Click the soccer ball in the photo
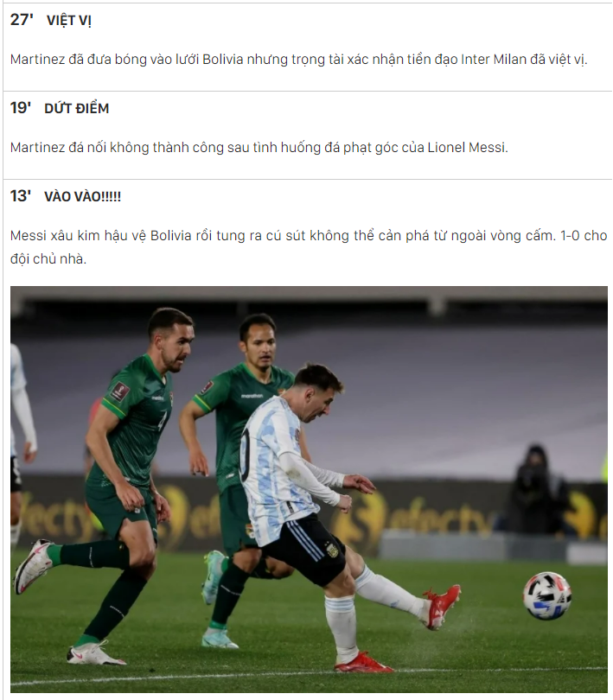This screenshot has width=613, height=700. coord(547,595)
